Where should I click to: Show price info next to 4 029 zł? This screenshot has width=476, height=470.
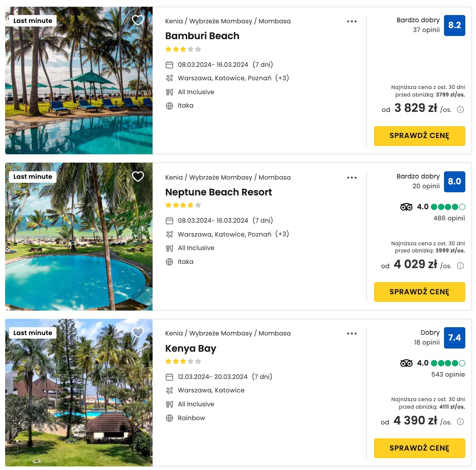tap(461, 266)
